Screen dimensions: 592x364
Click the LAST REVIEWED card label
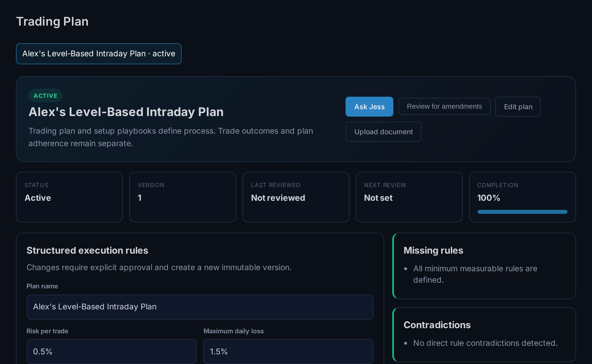pos(276,185)
